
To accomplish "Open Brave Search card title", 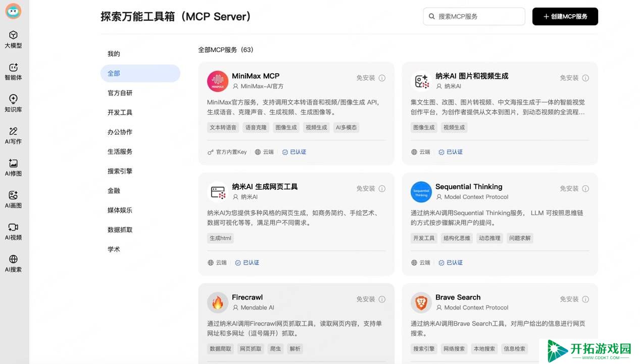I will tap(458, 297).
